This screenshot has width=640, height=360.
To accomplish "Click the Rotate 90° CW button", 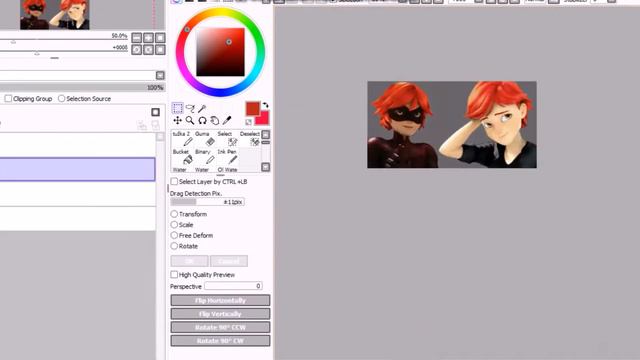I will point(220,341).
